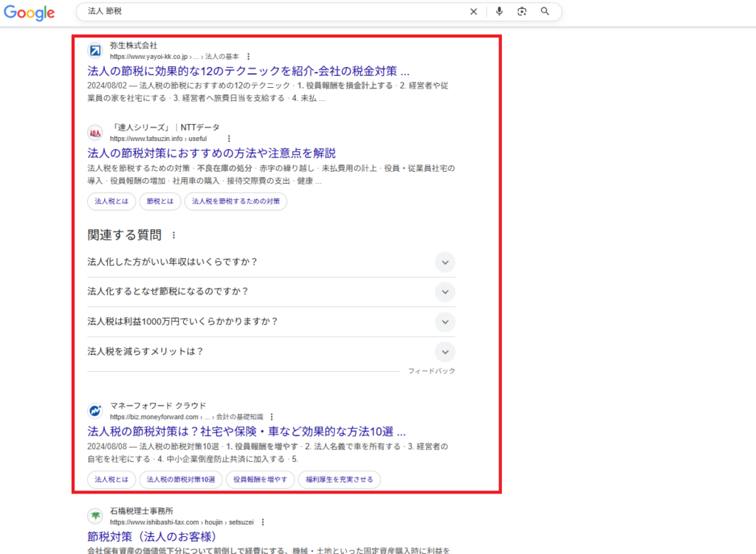Image resolution: width=756 pixels, height=554 pixels.
Task: Click the 役員報酬を増やす chip
Action: tap(261, 479)
